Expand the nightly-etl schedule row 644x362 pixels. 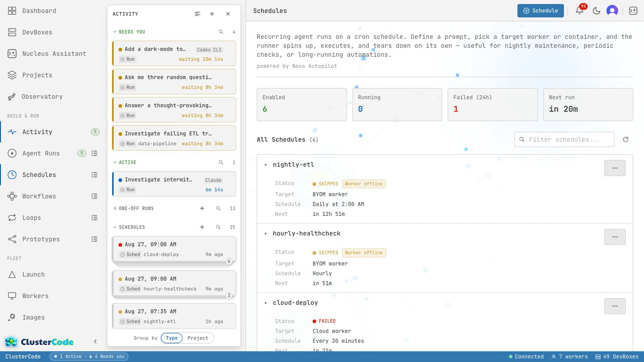266,164
